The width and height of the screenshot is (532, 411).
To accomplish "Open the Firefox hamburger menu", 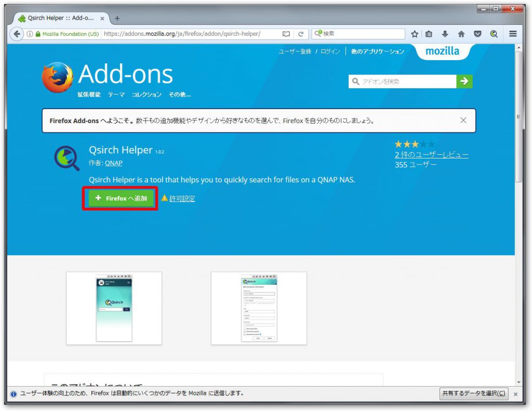I will coord(513,34).
